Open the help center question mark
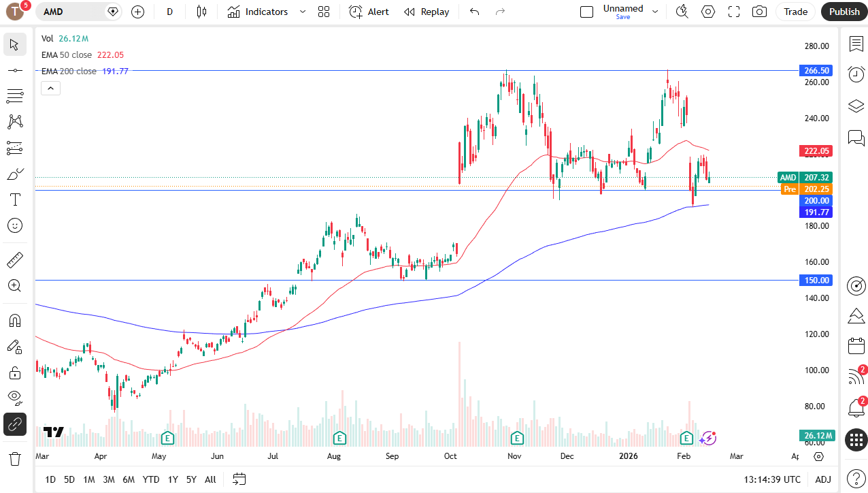This screenshot has height=493, width=868. tap(856, 478)
